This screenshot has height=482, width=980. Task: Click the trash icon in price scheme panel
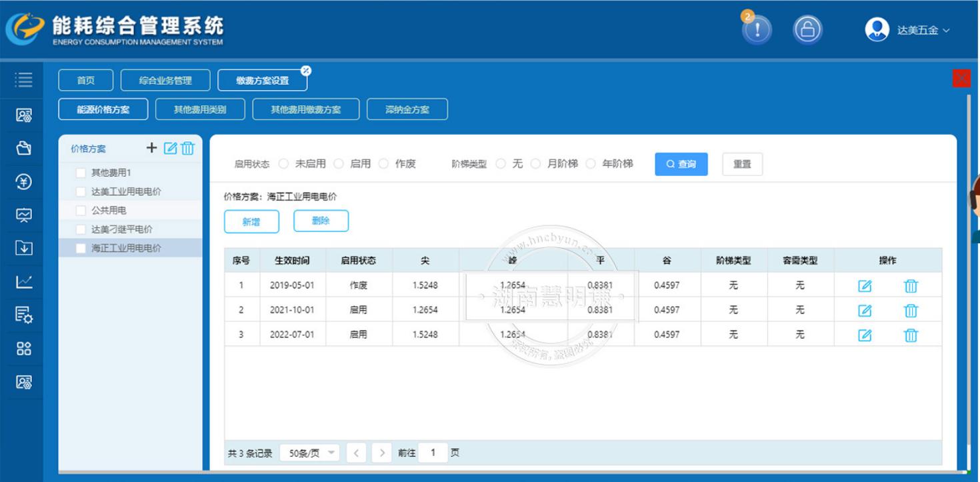[188, 148]
